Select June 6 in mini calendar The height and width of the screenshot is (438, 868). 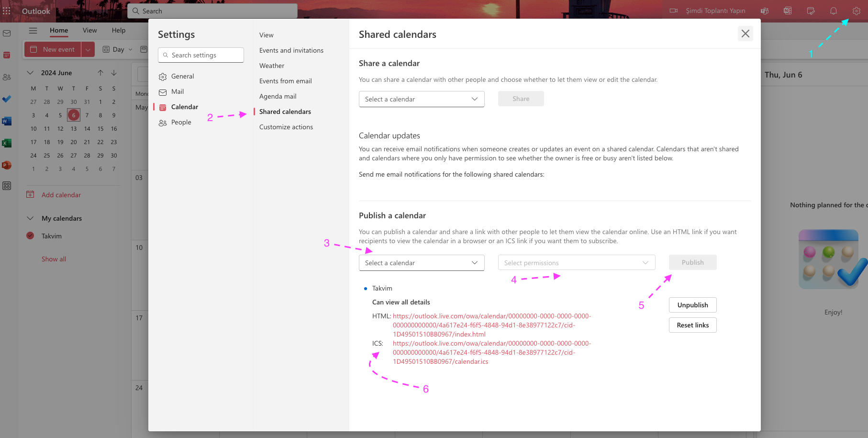(74, 115)
